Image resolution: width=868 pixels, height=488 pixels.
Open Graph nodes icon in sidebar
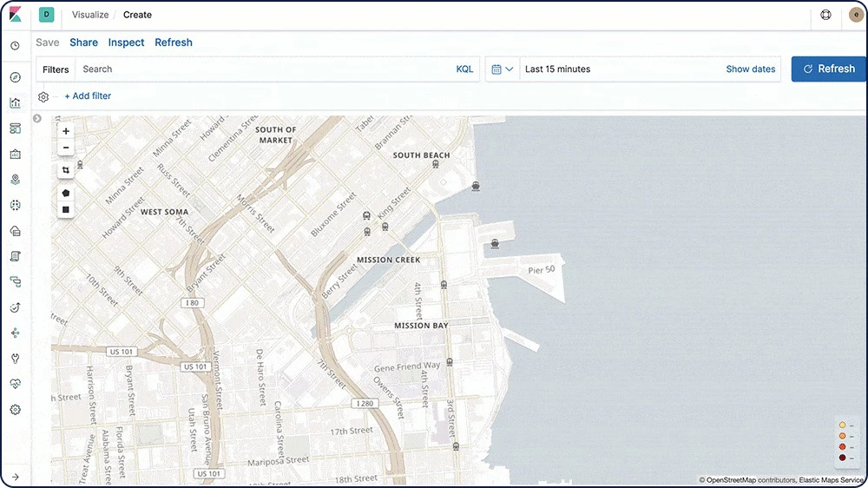16,333
